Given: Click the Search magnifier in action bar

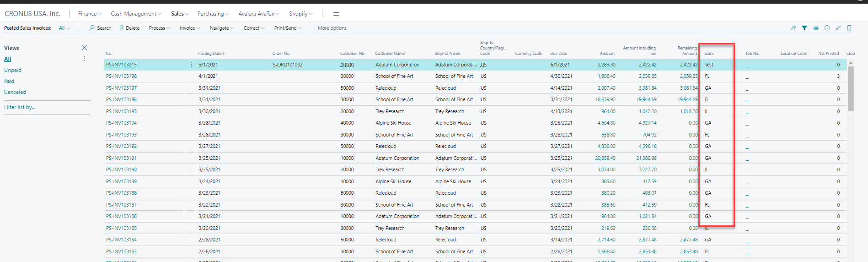Looking at the screenshot, I should [x=100, y=28].
